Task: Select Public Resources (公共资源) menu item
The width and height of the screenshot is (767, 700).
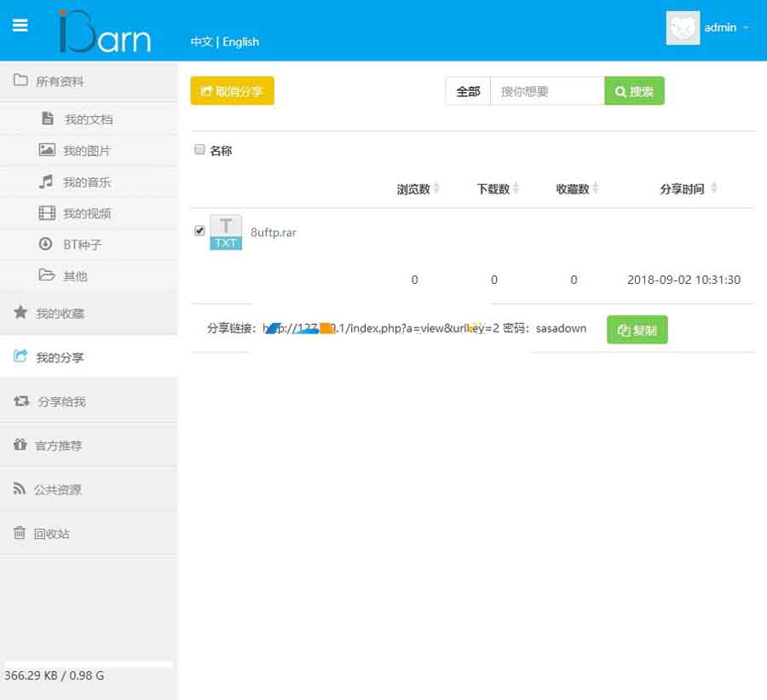Action: (57, 489)
